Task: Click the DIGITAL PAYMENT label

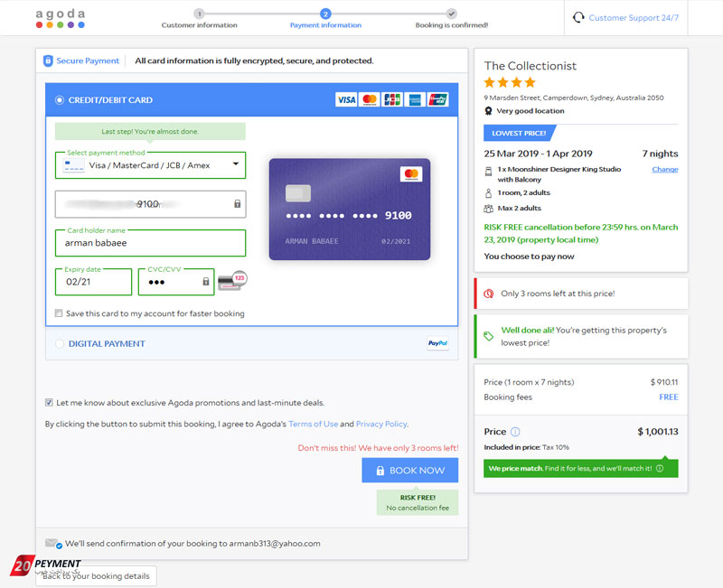Action: point(107,344)
